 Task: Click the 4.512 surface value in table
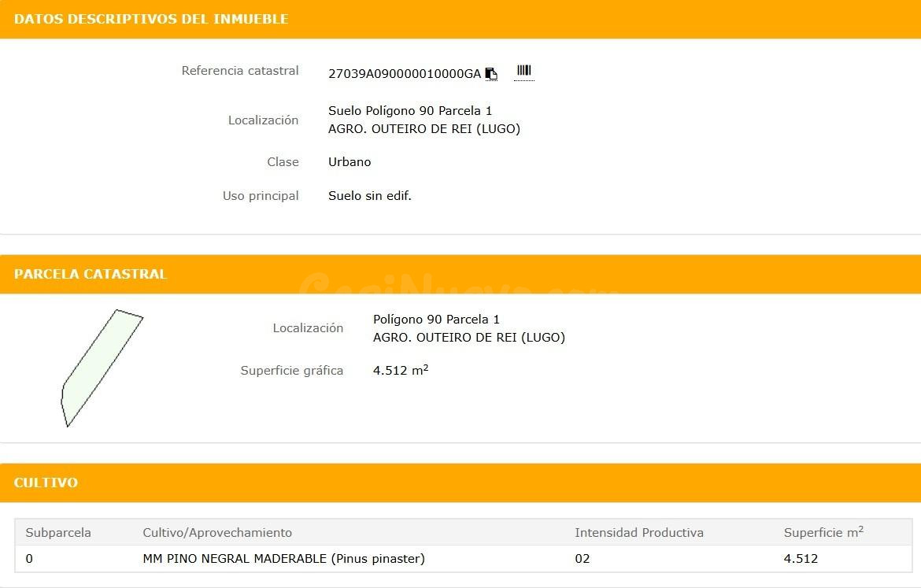pos(801,559)
